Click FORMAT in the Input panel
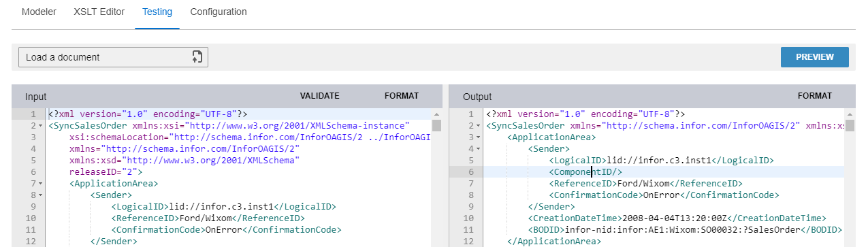The image size is (868, 247). (x=402, y=96)
